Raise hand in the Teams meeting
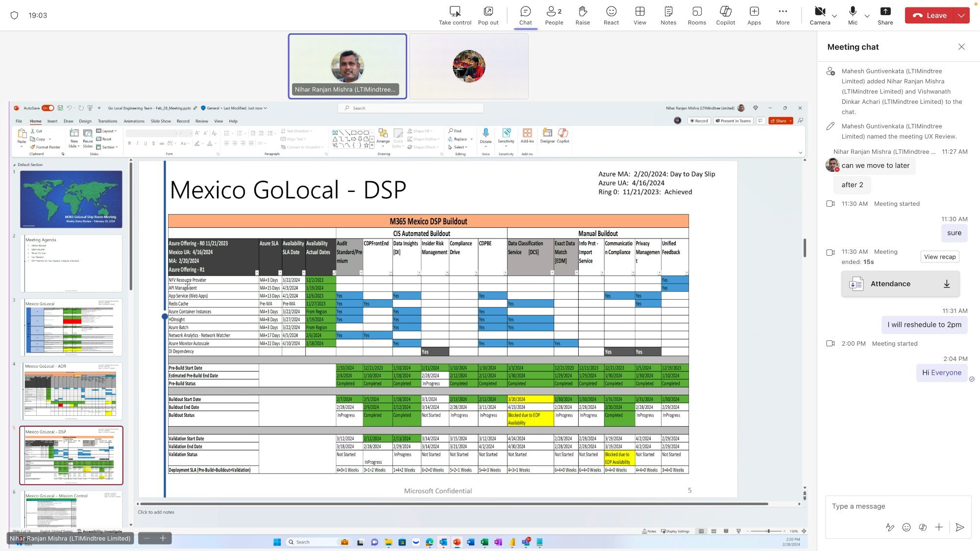980x551 pixels. coord(583,15)
